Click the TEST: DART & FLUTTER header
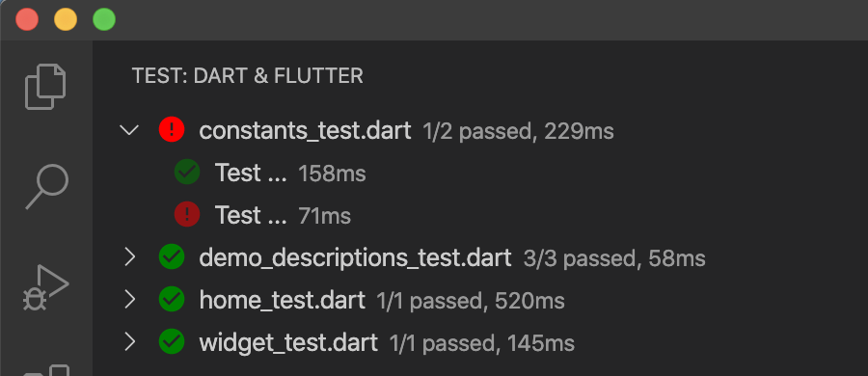This screenshot has height=376, width=868. [x=248, y=76]
